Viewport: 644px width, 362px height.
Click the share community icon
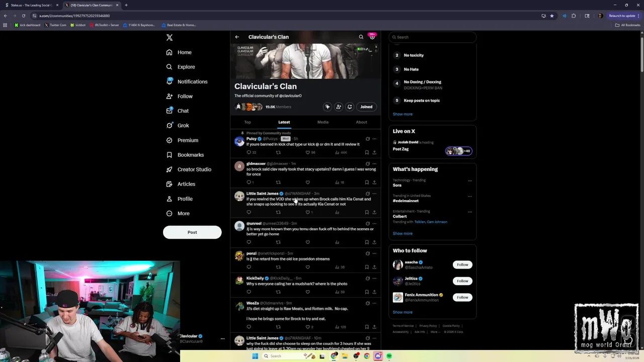pos(350,107)
